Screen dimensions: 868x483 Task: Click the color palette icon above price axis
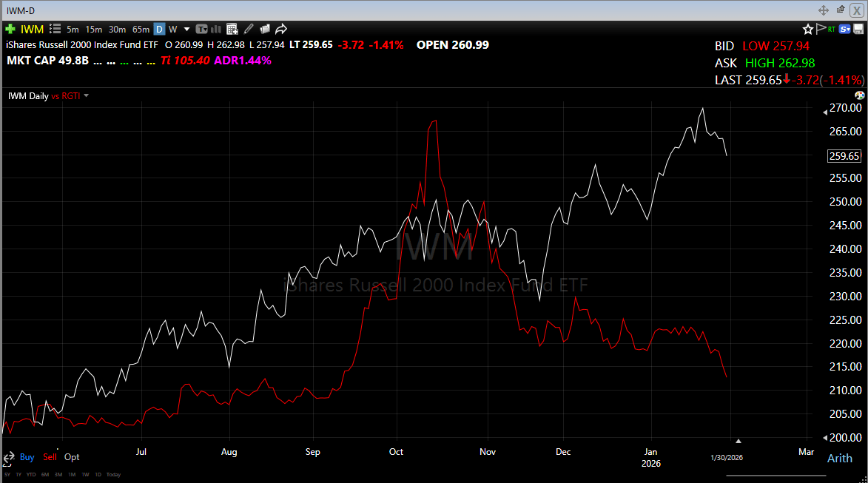(860, 95)
